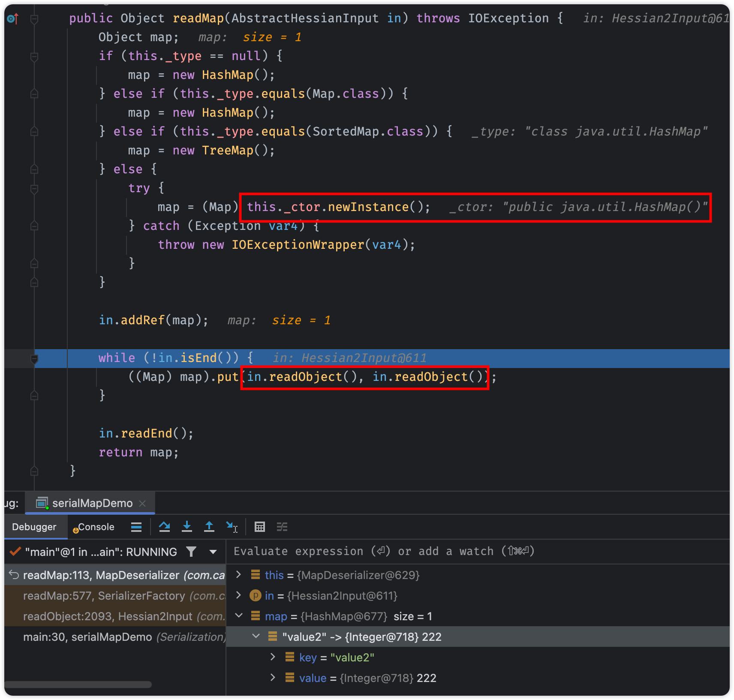Select the serialMapDemo debug session tab
The width and height of the screenshot is (734, 700).
(x=90, y=503)
